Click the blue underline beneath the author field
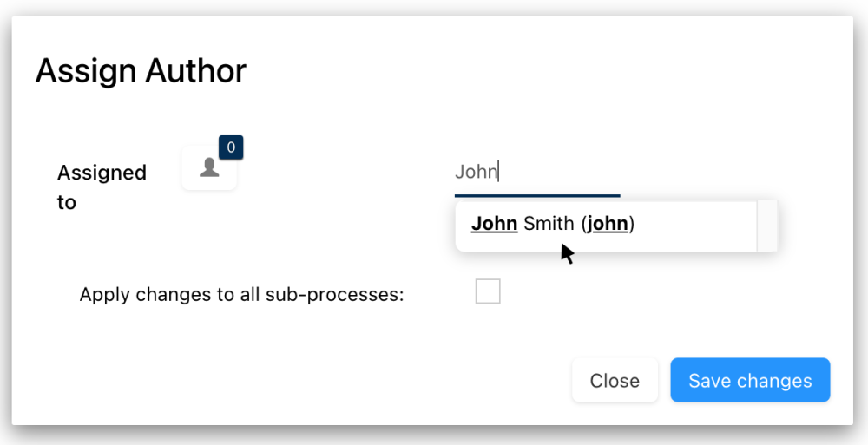The width and height of the screenshot is (868, 445). 537,196
